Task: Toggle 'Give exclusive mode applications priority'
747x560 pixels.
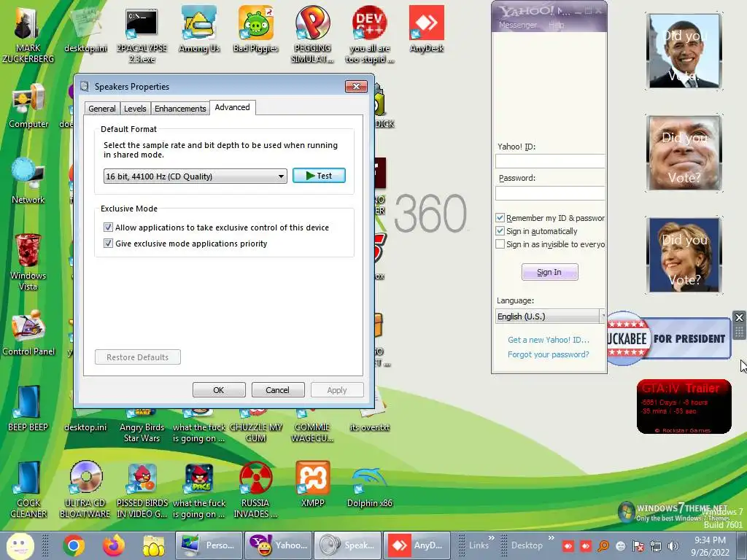Action: pos(108,244)
